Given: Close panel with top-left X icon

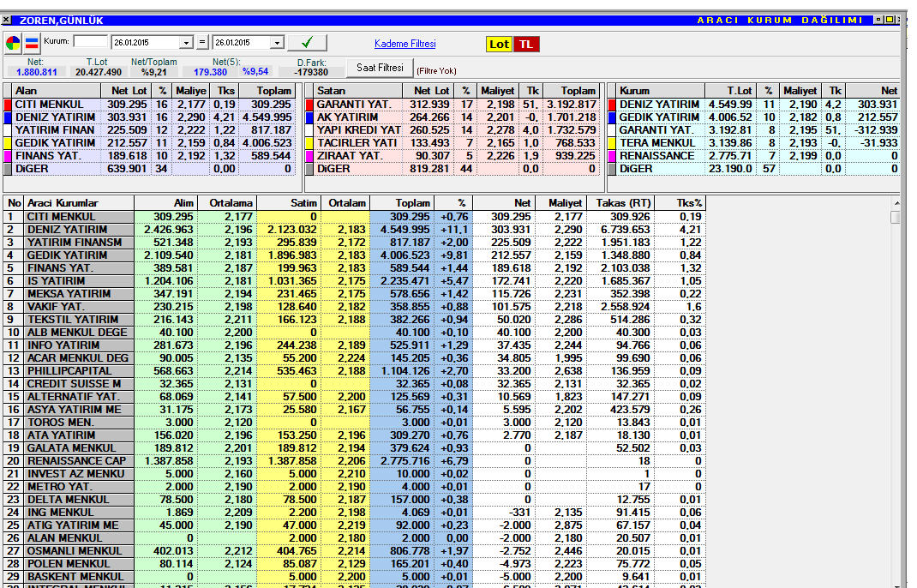Looking at the screenshot, I should pos(7,20).
